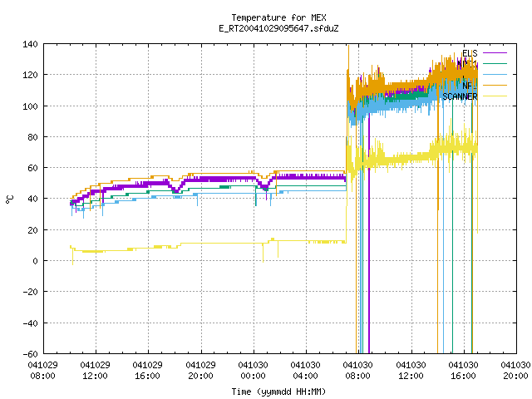This screenshot has width=532, height=399.
Task: Click the y-axis tick label '-60'
Action: click(30, 354)
